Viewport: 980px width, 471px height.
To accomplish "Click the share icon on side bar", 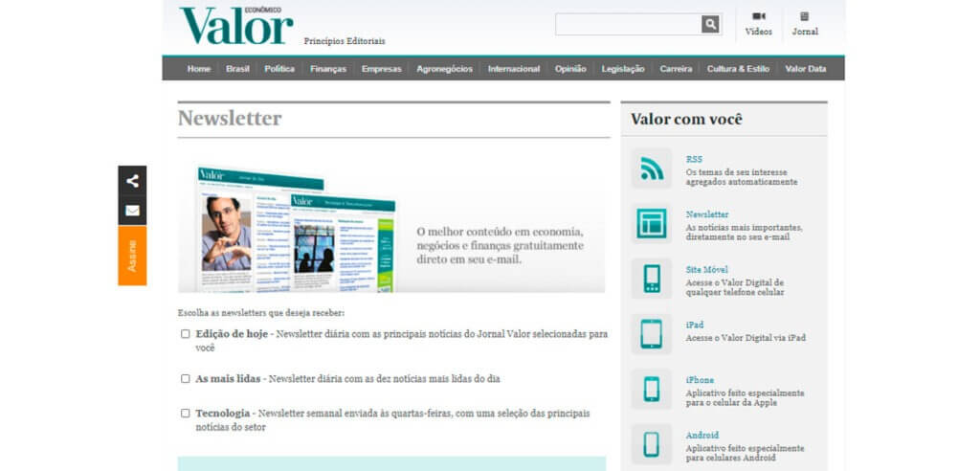I will click(132, 181).
